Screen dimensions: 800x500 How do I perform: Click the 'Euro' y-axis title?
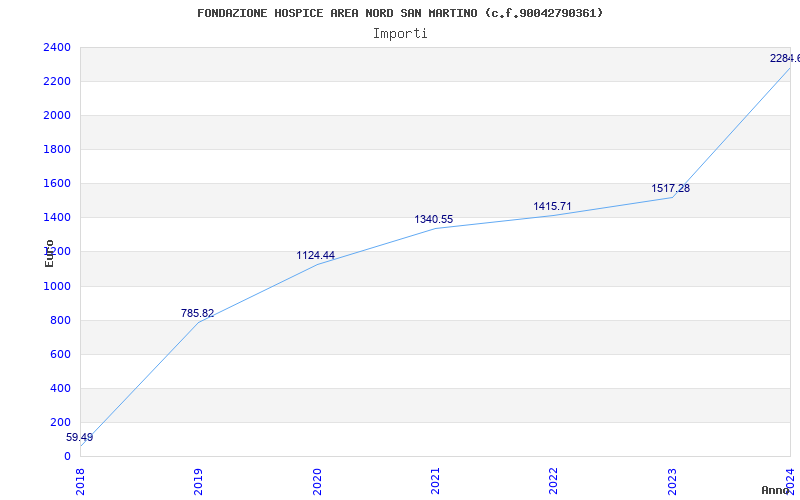tap(49, 253)
